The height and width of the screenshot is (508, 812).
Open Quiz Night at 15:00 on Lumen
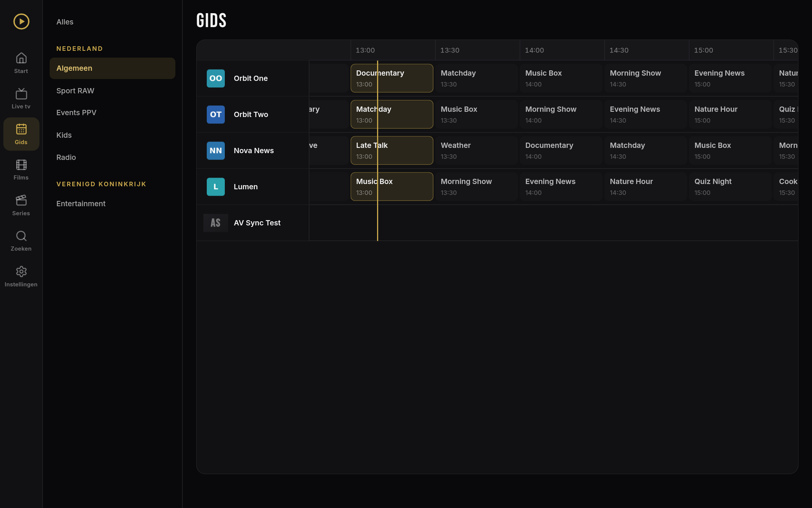pyautogui.click(x=730, y=187)
